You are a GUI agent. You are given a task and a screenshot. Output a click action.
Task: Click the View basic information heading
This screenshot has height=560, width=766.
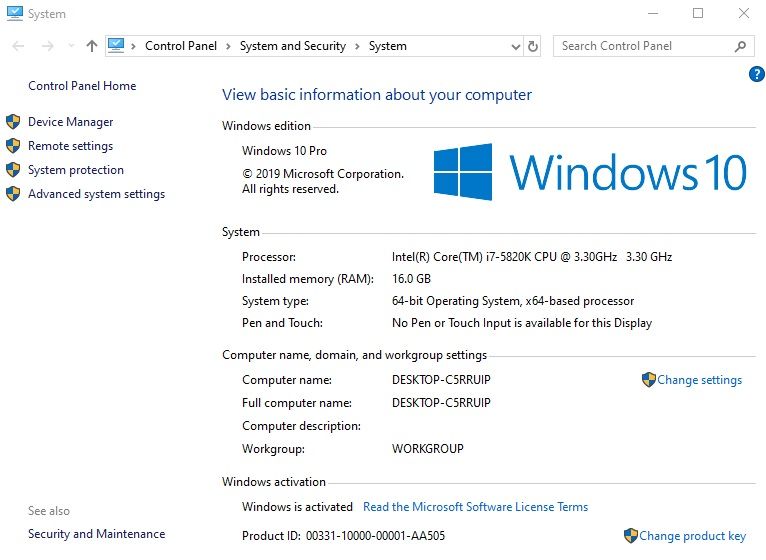[377, 94]
